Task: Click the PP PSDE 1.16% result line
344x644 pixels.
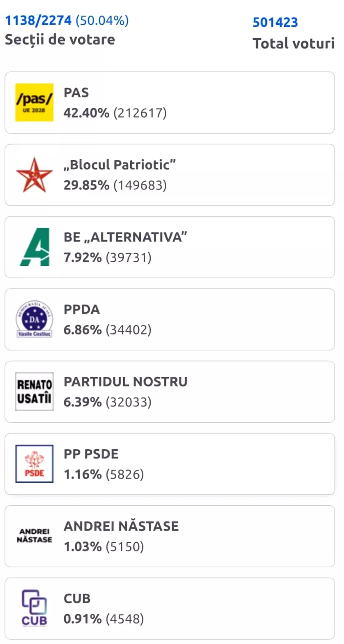Action: [x=104, y=474]
